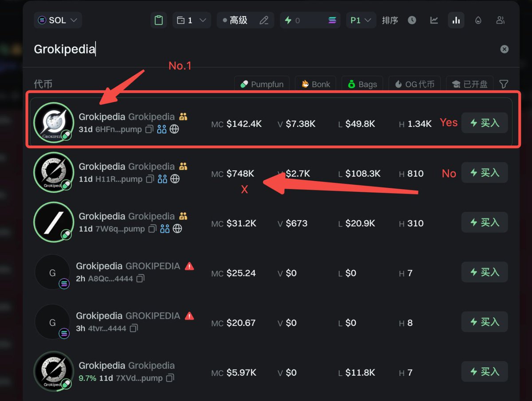Click the community icon of 6HFn...pump token
The width and height of the screenshot is (532, 401).
pos(162,130)
